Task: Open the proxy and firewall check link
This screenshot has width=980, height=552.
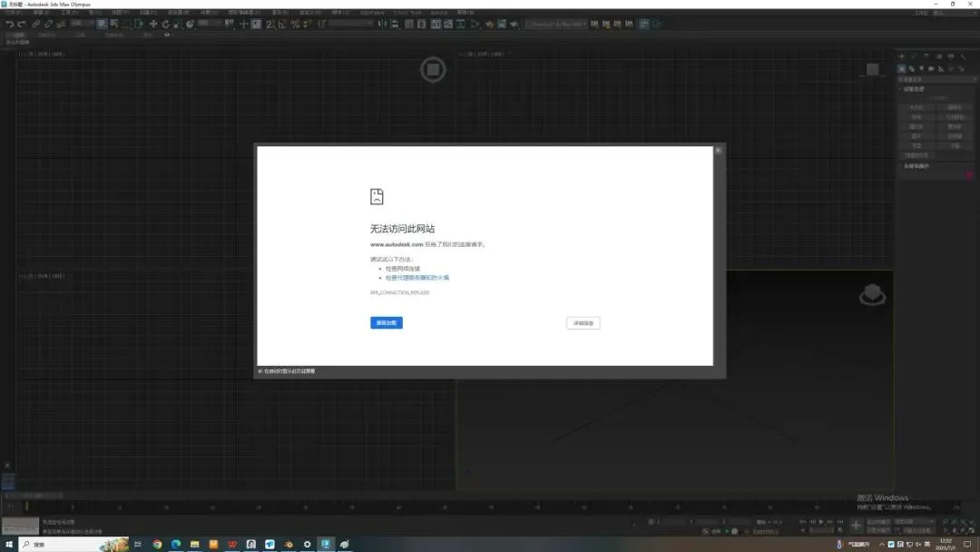Action: [416, 278]
